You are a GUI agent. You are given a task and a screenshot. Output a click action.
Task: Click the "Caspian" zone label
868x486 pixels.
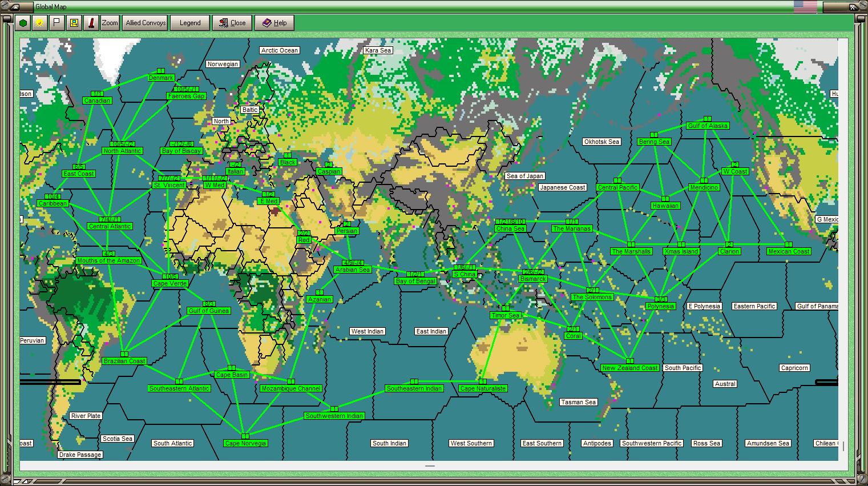329,171
